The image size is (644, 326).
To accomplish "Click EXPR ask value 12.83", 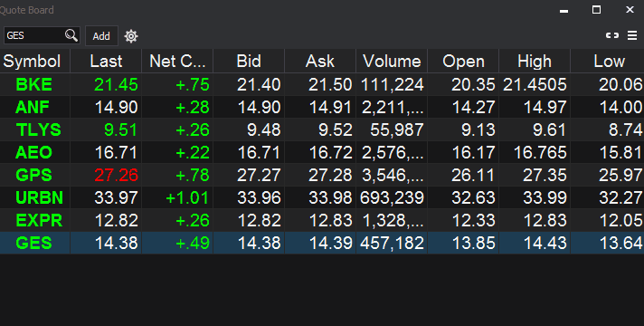I will click(331, 220).
